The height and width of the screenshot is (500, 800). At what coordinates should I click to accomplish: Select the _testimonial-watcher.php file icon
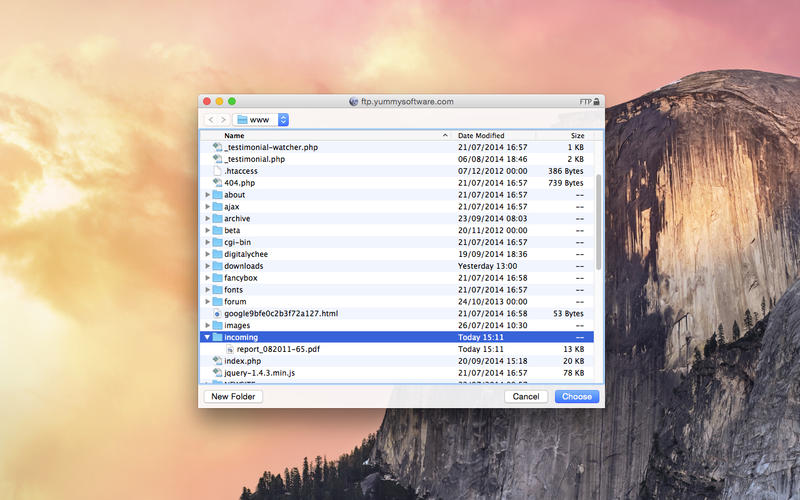click(217, 147)
